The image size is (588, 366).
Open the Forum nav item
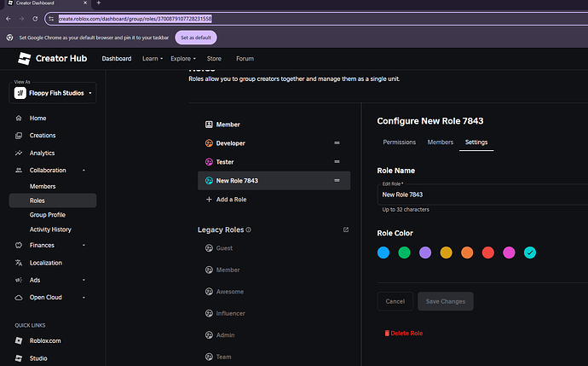point(245,59)
